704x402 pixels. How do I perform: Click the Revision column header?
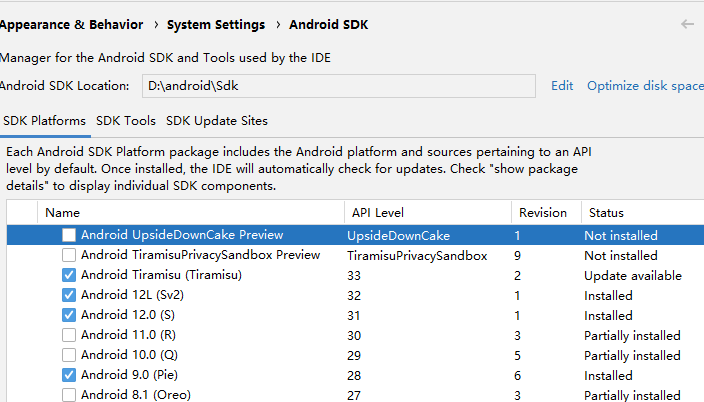tap(543, 212)
